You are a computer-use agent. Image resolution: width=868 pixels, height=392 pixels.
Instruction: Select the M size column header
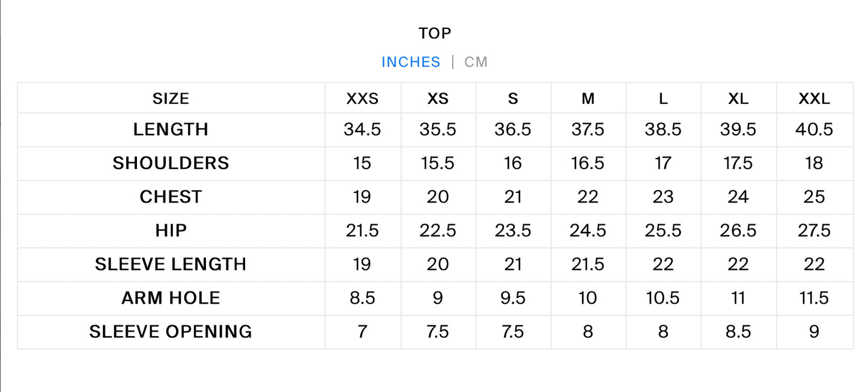pyautogui.click(x=588, y=99)
